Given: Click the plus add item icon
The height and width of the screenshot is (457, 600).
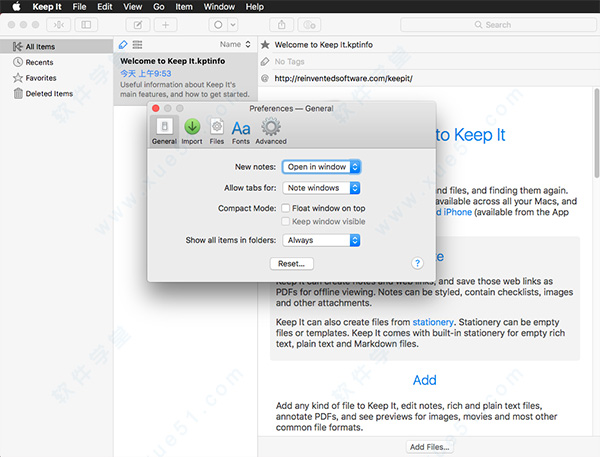Looking at the screenshot, I should point(165,25).
